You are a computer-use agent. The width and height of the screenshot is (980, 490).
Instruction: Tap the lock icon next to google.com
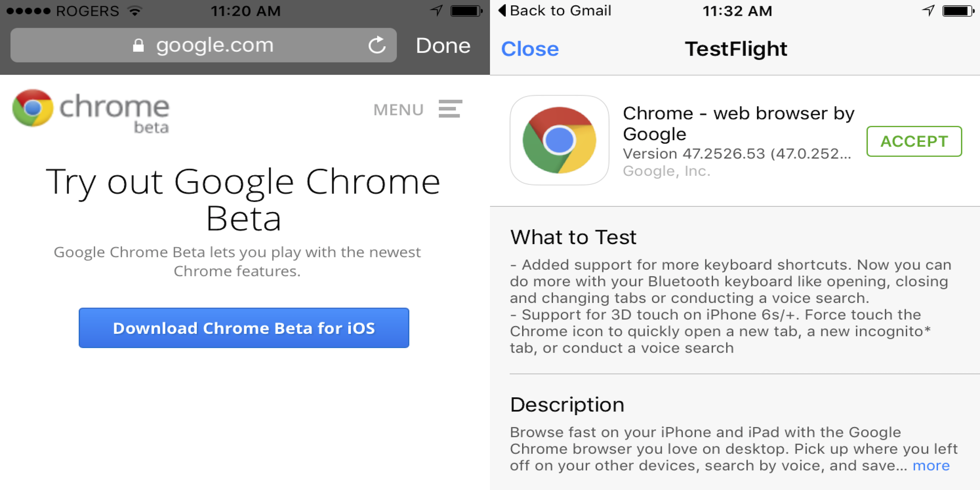138,45
